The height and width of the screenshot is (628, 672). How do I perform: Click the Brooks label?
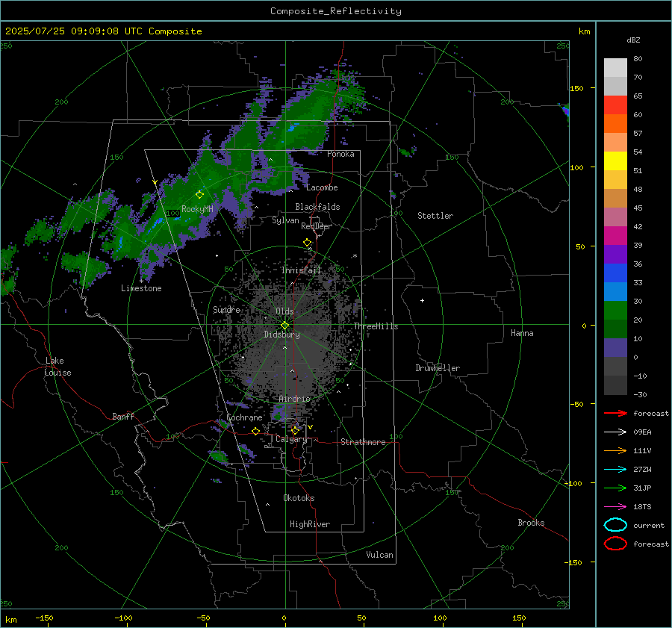point(531,523)
